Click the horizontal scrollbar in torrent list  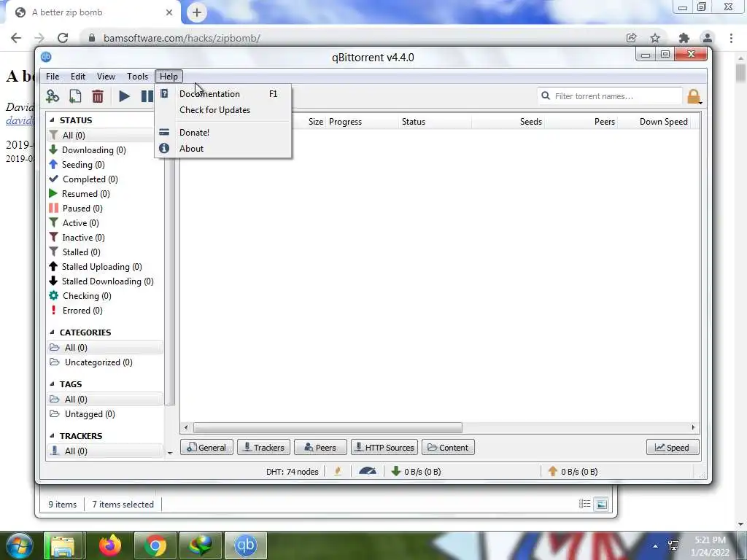328,427
